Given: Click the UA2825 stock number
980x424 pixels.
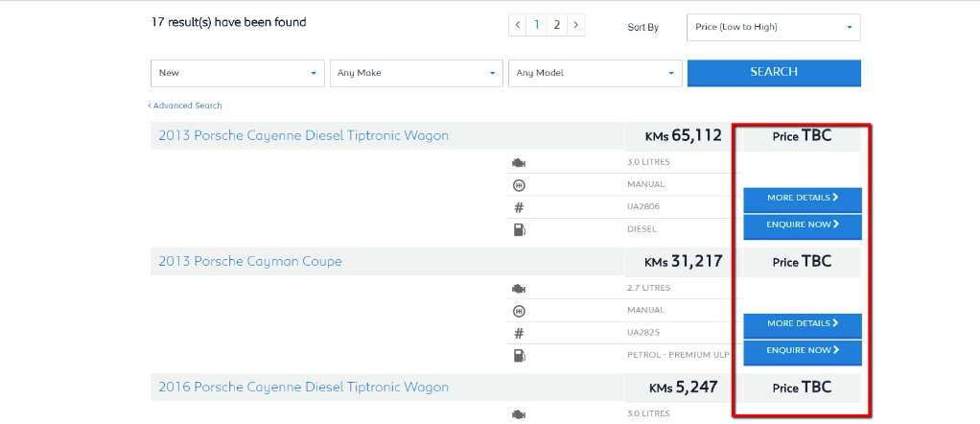Looking at the screenshot, I should (643, 333).
